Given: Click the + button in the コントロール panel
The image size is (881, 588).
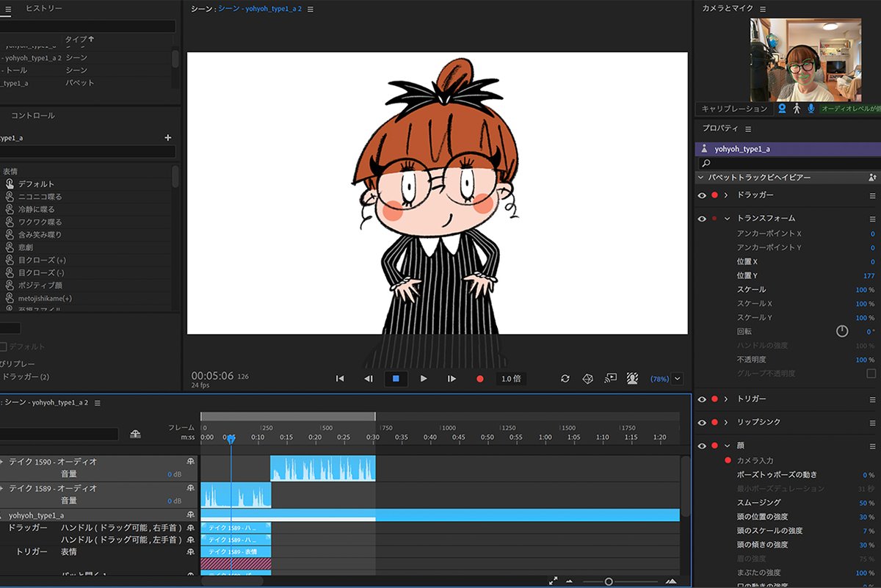Looking at the screenshot, I should pos(167,137).
